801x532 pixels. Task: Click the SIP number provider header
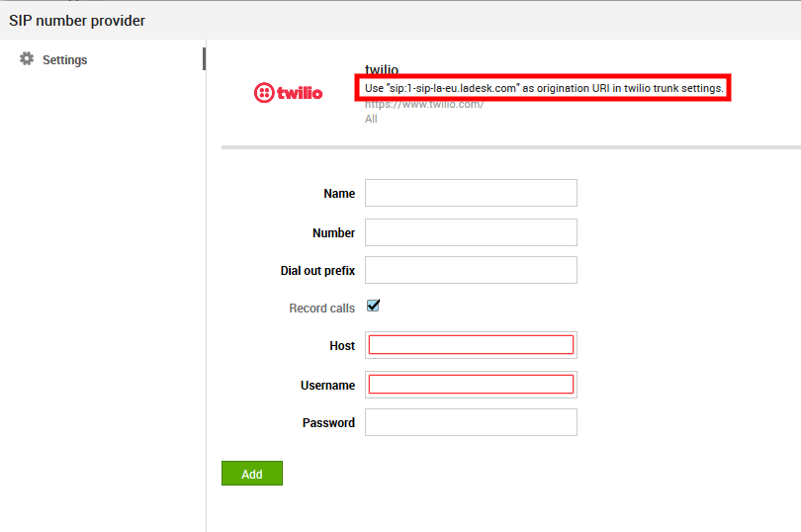[77, 21]
